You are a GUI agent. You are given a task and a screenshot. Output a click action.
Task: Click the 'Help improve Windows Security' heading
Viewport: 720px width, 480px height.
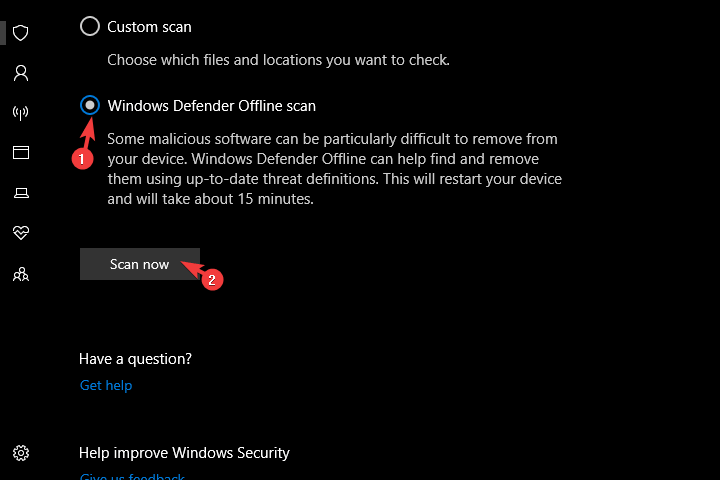(x=184, y=453)
